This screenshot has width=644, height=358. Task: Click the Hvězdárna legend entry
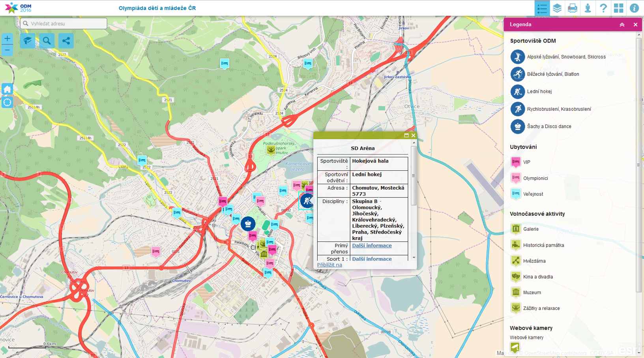coord(528,261)
